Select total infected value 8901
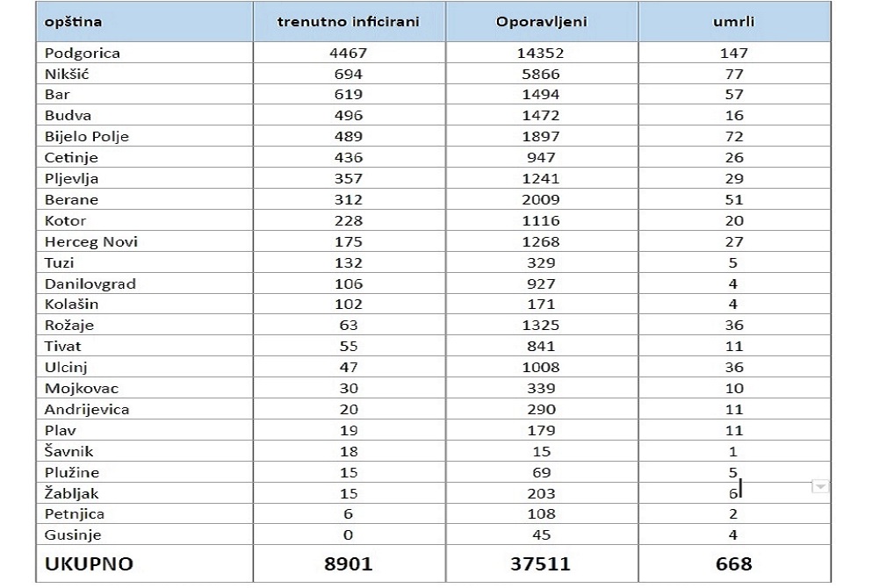 [x=348, y=564]
